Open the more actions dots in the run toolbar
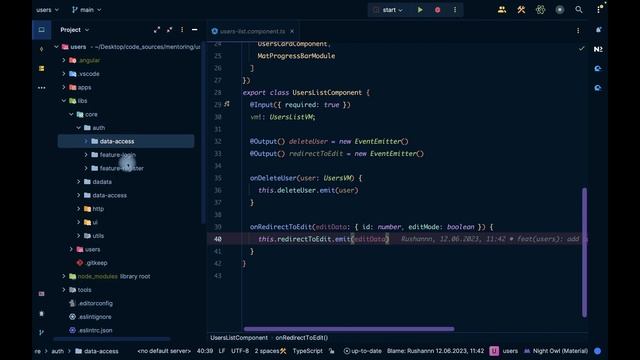The height and width of the screenshot is (360, 640). coord(455,10)
